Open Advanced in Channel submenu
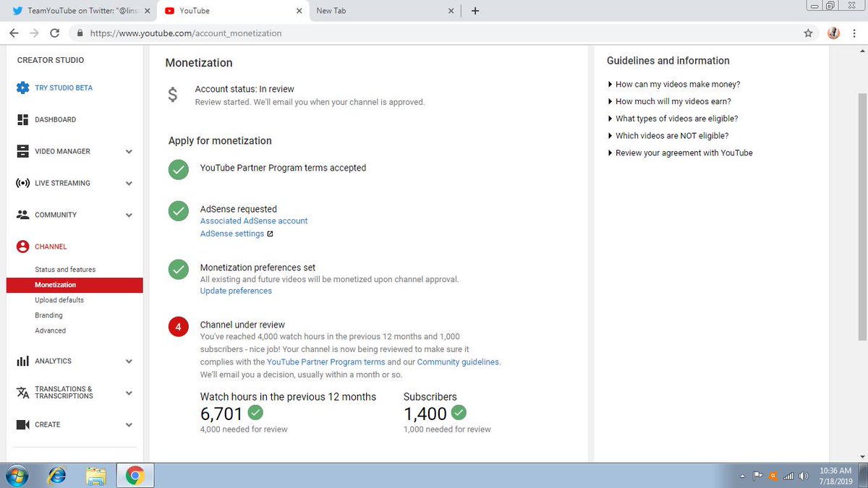 (50, 330)
